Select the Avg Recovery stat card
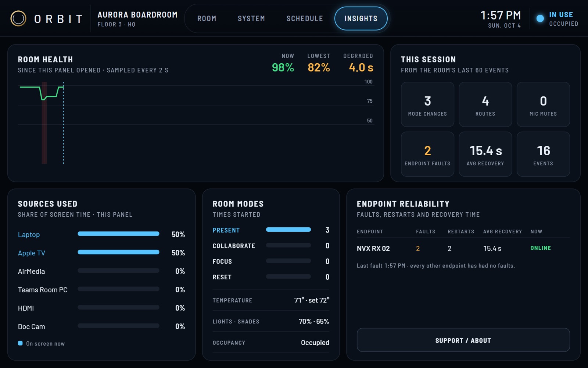The width and height of the screenshot is (588, 368). (485, 154)
